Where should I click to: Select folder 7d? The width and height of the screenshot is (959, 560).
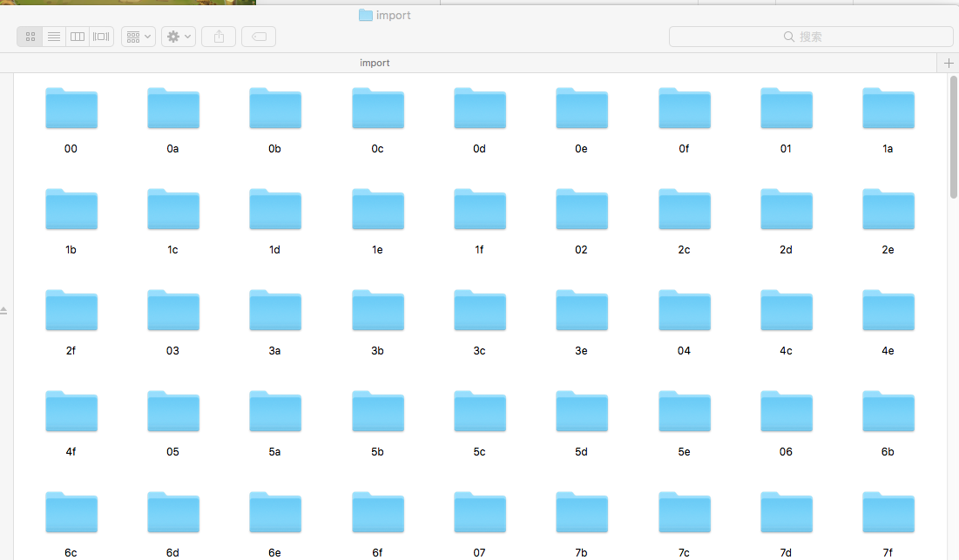[x=787, y=512]
